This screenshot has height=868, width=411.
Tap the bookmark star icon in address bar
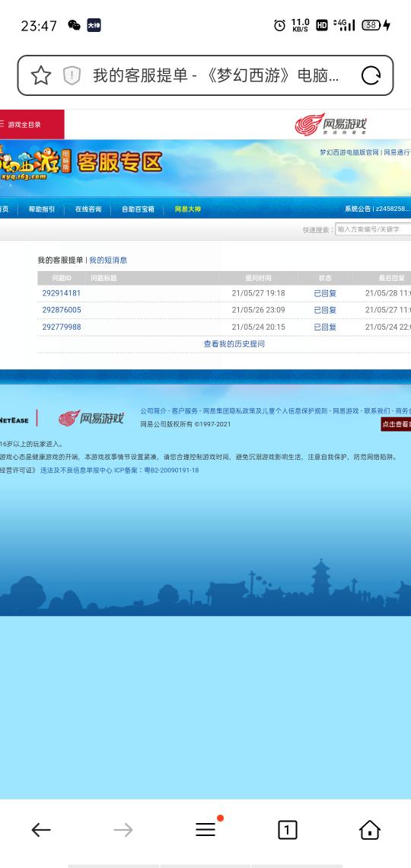coord(41,75)
